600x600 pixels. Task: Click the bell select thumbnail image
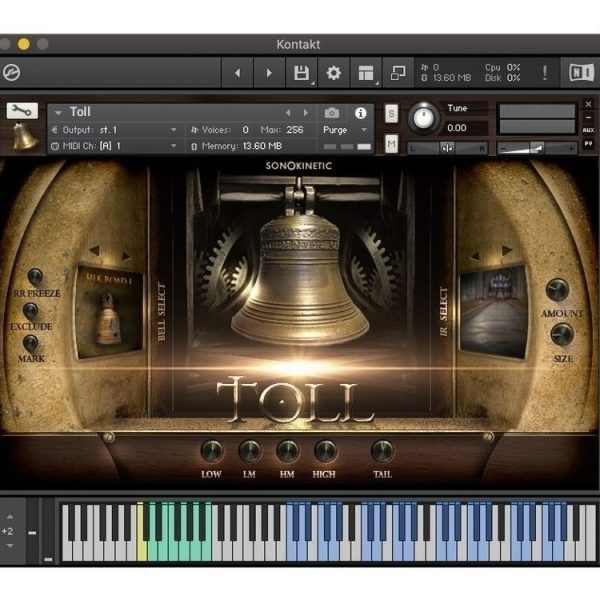coord(109,312)
